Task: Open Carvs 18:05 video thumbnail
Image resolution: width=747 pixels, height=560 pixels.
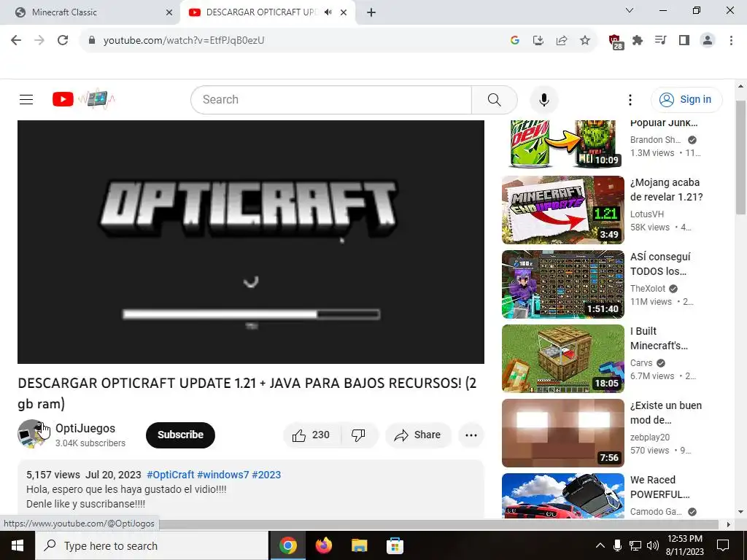Action: coord(562,359)
